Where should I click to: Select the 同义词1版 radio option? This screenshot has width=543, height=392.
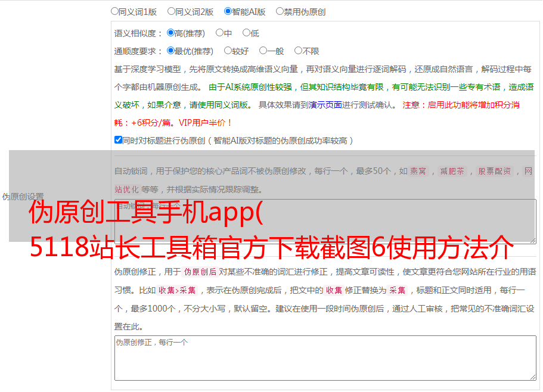pos(115,11)
